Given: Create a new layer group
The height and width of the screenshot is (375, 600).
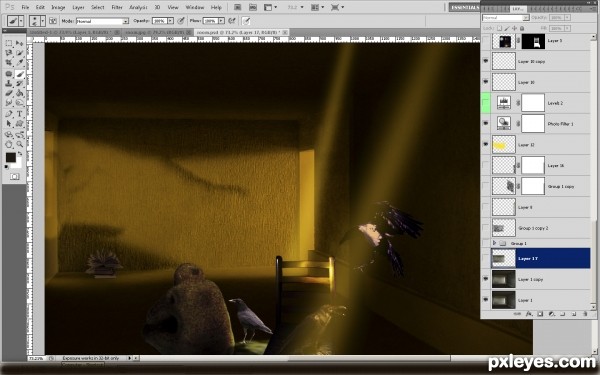Looking at the screenshot, I should [x=562, y=314].
